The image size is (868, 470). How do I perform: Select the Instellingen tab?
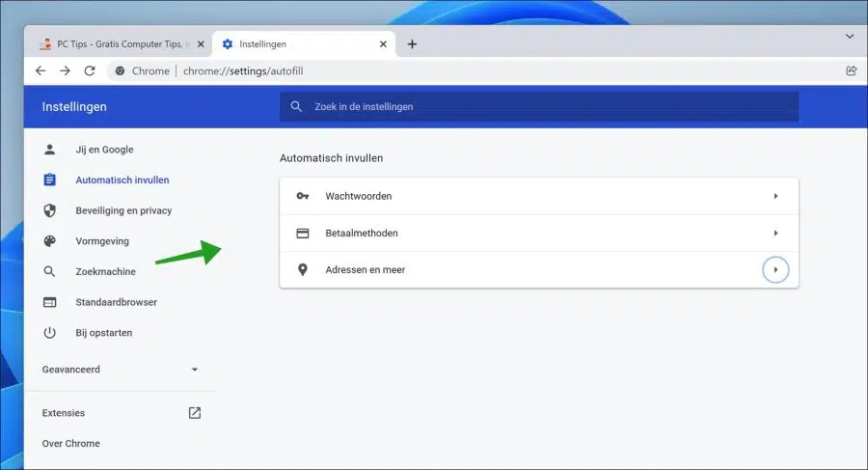point(304,44)
